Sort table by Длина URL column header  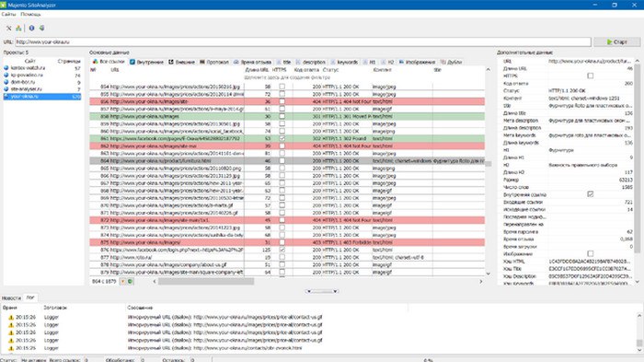[x=257, y=70]
